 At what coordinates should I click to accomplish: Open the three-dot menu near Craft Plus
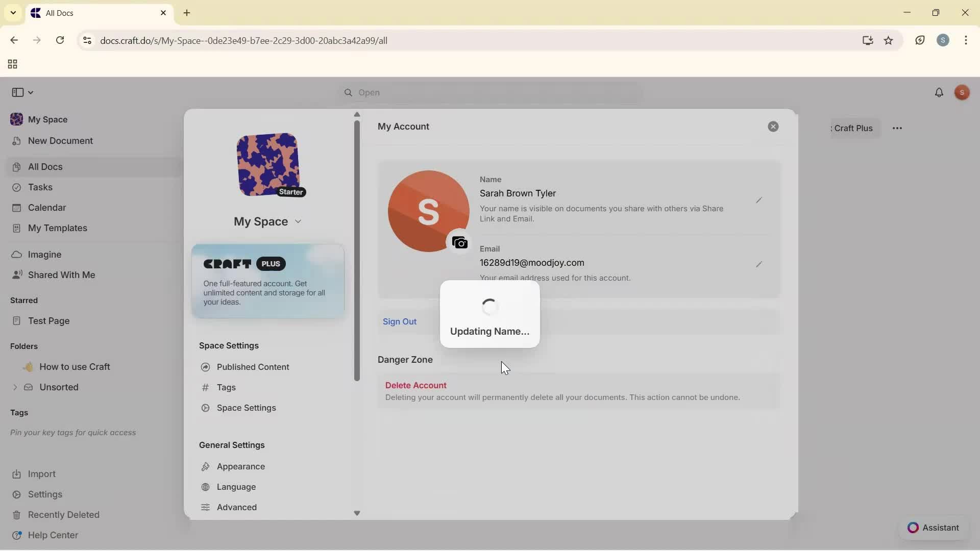tap(898, 128)
